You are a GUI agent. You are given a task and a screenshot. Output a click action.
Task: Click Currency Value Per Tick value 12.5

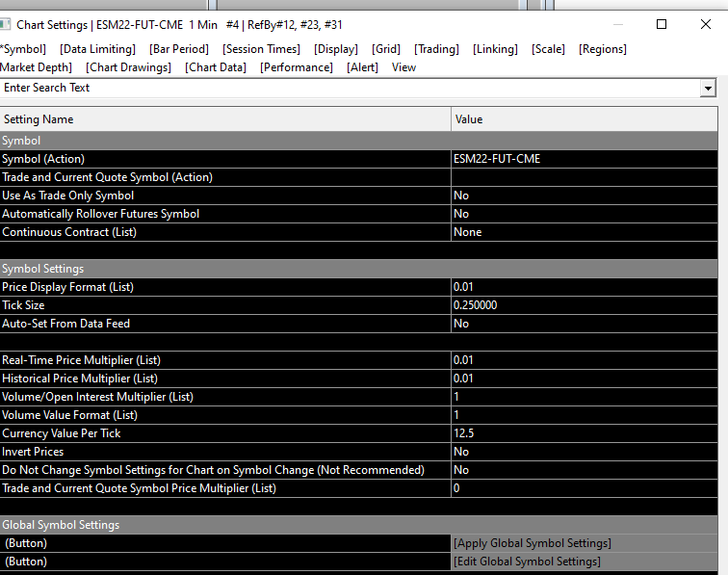coord(585,433)
